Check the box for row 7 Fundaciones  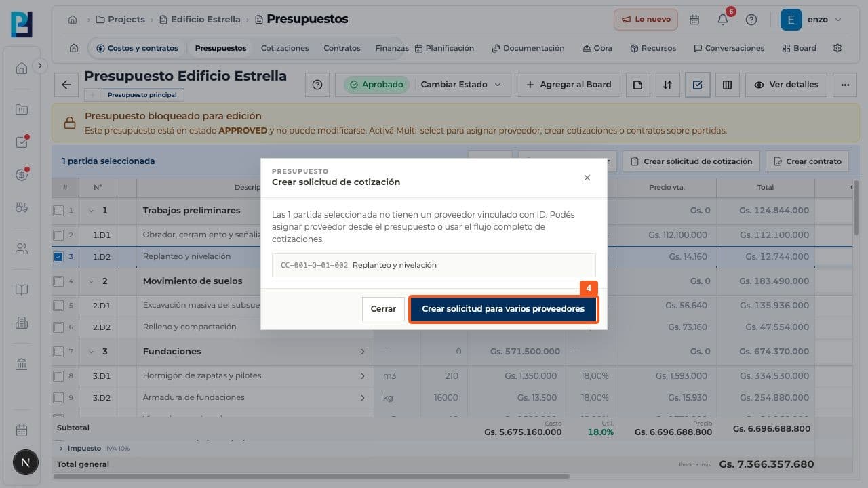coord(58,352)
